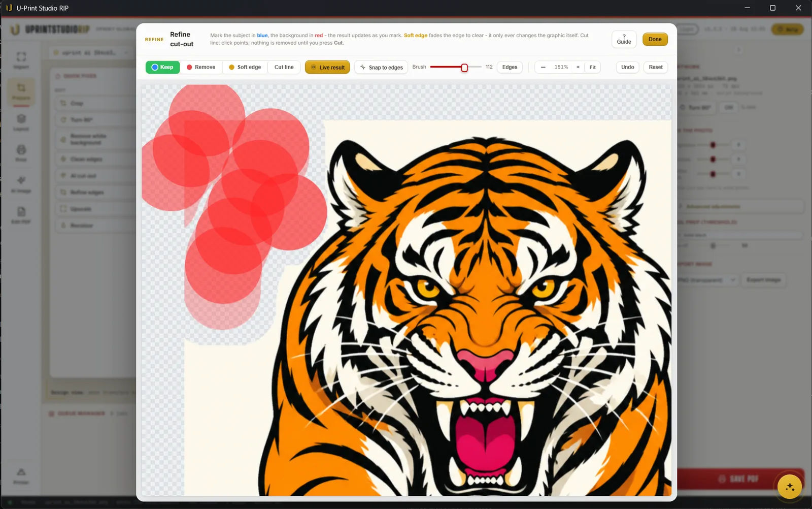Open Prepare in the main window sidebar
The height and width of the screenshot is (509, 812).
click(21, 91)
